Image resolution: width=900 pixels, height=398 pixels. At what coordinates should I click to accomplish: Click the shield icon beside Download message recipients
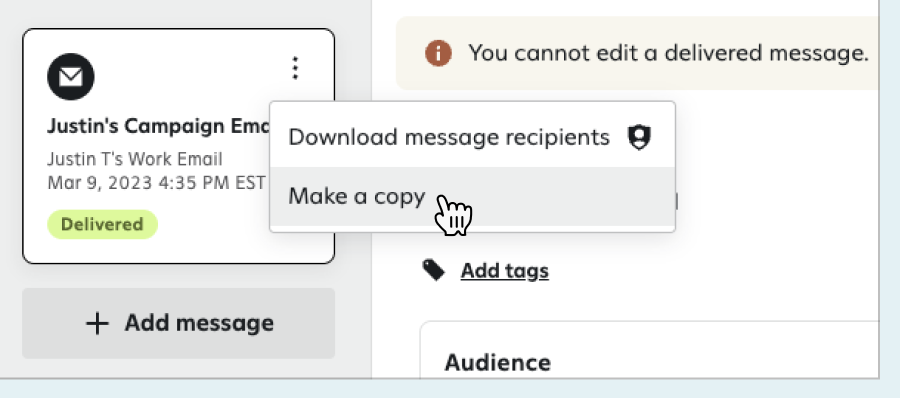pos(639,138)
